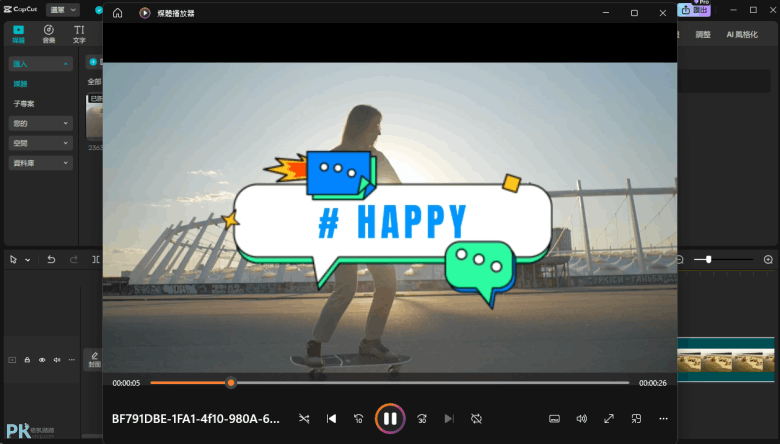780x444 pixels.
Task: Click the Import button in media panel
Action: pos(95,62)
